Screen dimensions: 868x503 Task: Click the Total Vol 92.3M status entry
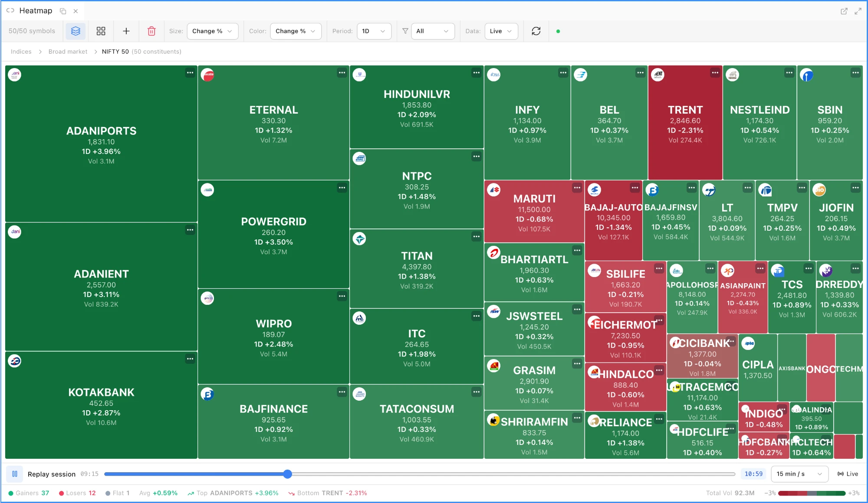tap(730, 493)
